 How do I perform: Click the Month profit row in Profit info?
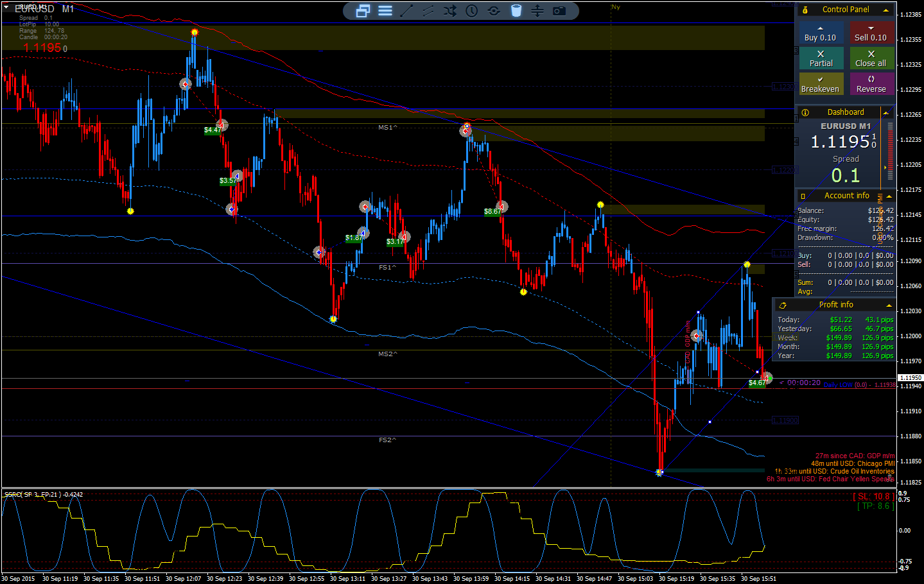835,347
